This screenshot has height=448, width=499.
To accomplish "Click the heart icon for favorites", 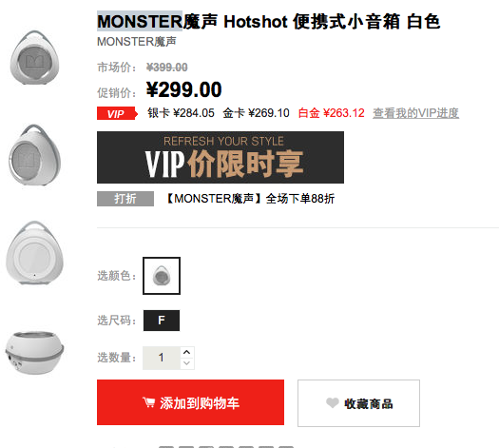I will (x=333, y=402).
